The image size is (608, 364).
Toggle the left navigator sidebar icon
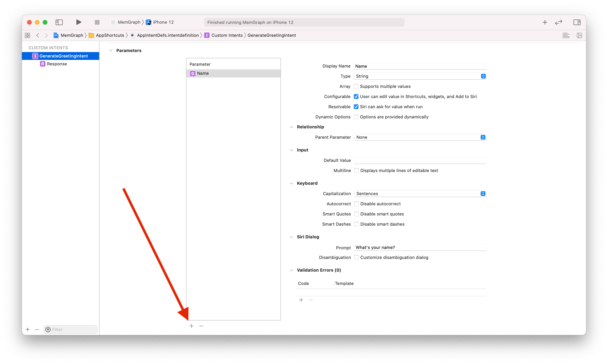pyautogui.click(x=59, y=22)
